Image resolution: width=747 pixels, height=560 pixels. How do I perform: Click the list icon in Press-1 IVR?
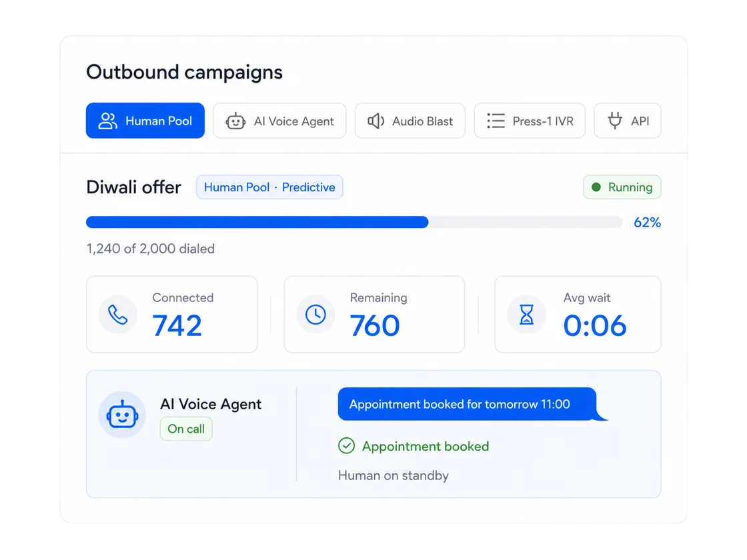click(x=496, y=121)
